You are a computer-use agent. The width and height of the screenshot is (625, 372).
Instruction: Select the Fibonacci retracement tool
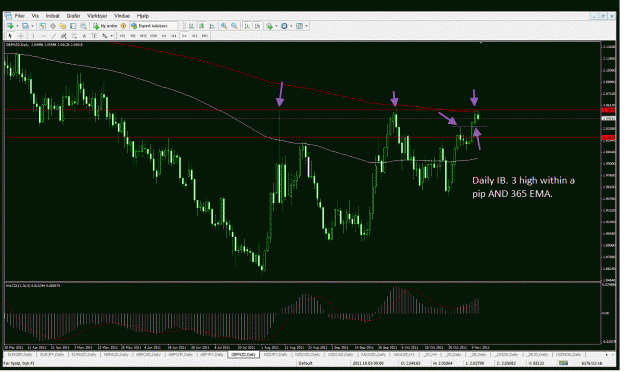pos(74,36)
